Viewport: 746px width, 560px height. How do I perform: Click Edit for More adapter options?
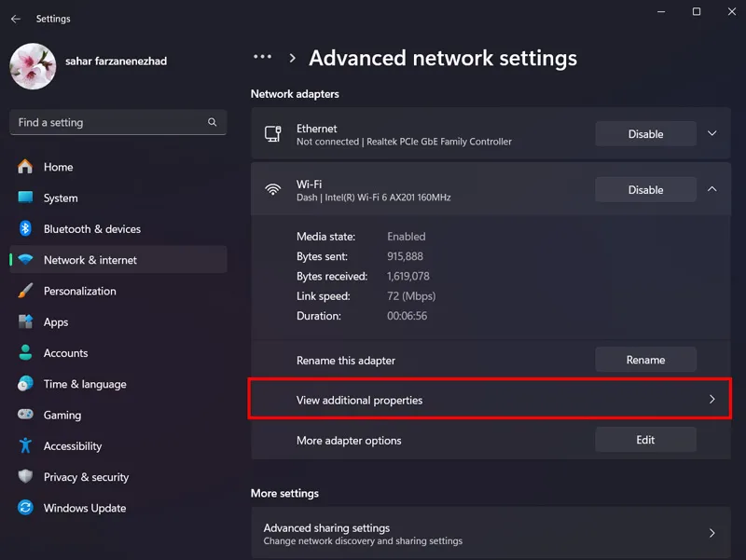click(x=645, y=440)
